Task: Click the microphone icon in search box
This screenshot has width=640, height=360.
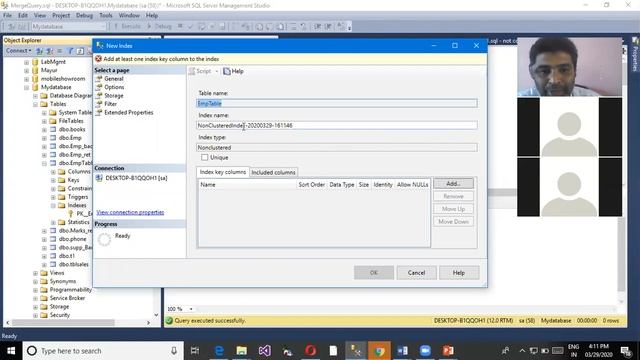Action: (x=174, y=351)
